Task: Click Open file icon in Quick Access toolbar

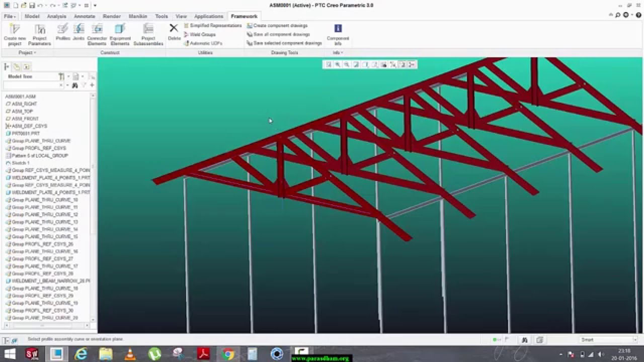Action: tap(24, 5)
